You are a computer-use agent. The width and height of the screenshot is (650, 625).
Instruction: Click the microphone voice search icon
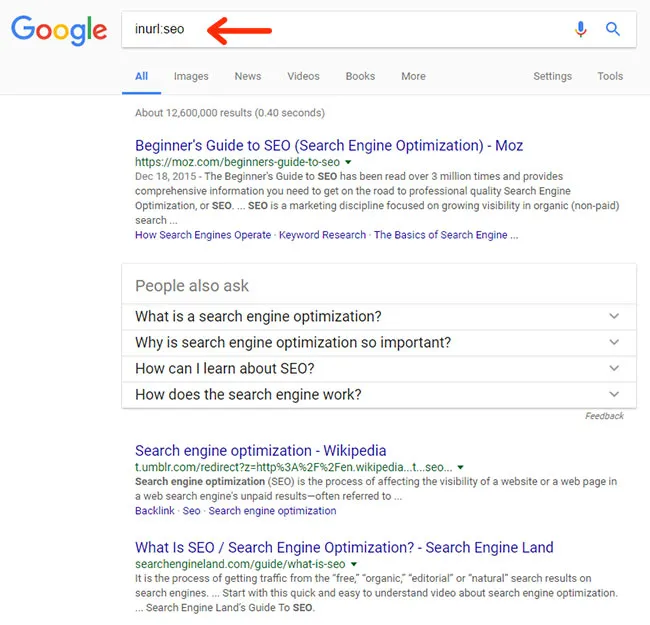tap(581, 30)
